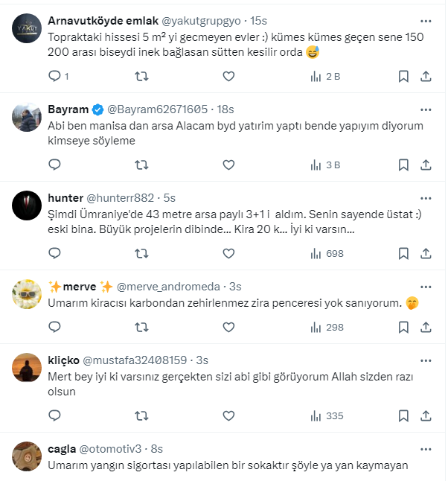Viewport: 448px width, 481px height.
Task: Expand more menu on hunter's tweet
Action: pyautogui.click(x=425, y=198)
